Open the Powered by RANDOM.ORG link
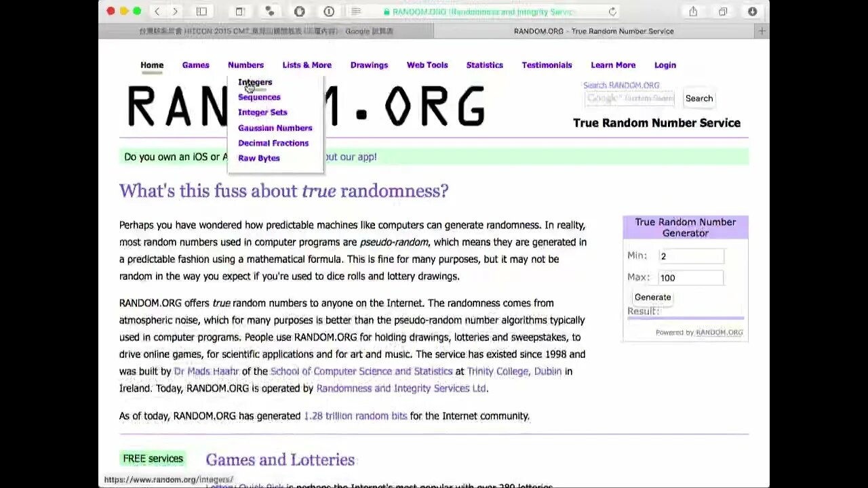Screen dimensions: 868x488 719,333
